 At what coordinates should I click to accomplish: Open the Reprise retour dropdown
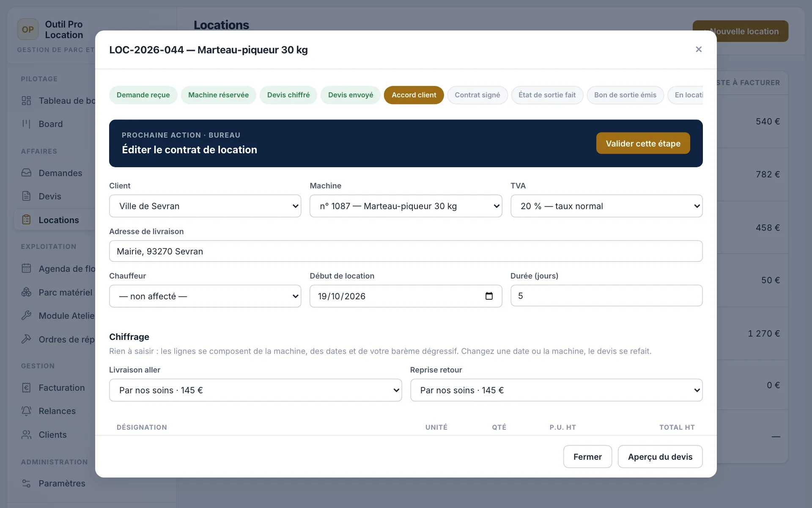pos(556,390)
